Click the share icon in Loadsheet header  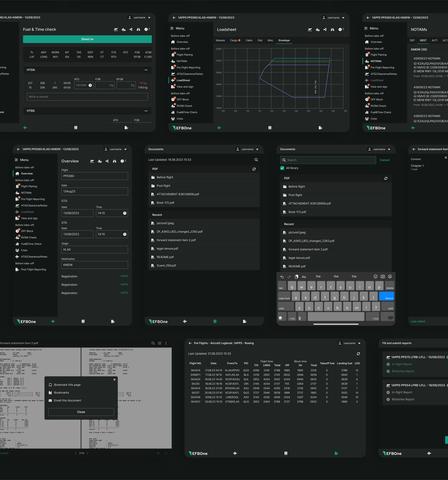pyautogui.click(x=325, y=29)
